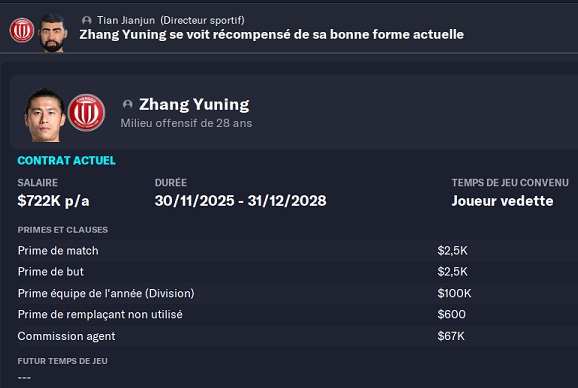Open Zhang Yuning's player profile name
This screenshot has height=388, width=578.
pyautogui.click(x=194, y=105)
